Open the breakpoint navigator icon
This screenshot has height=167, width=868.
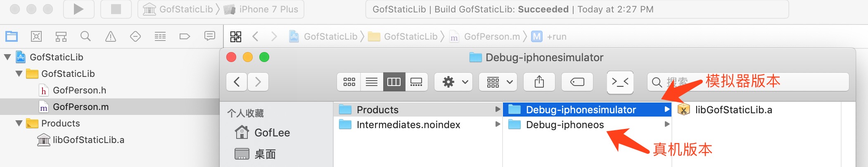pos(185,36)
